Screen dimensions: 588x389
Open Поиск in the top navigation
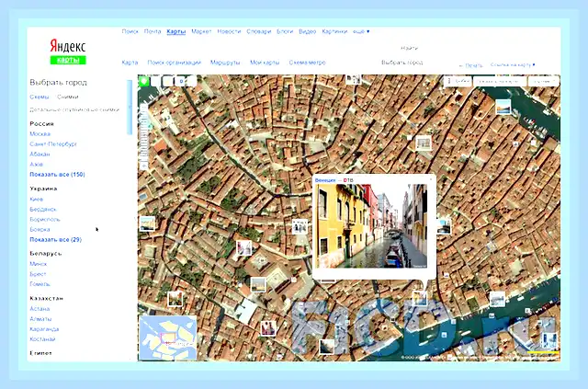click(130, 31)
